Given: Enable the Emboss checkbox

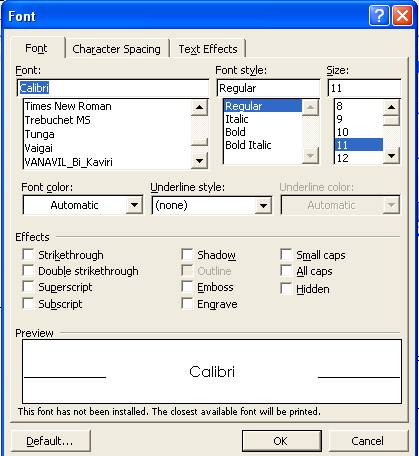Looking at the screenshot, I should tap(187, 287).
